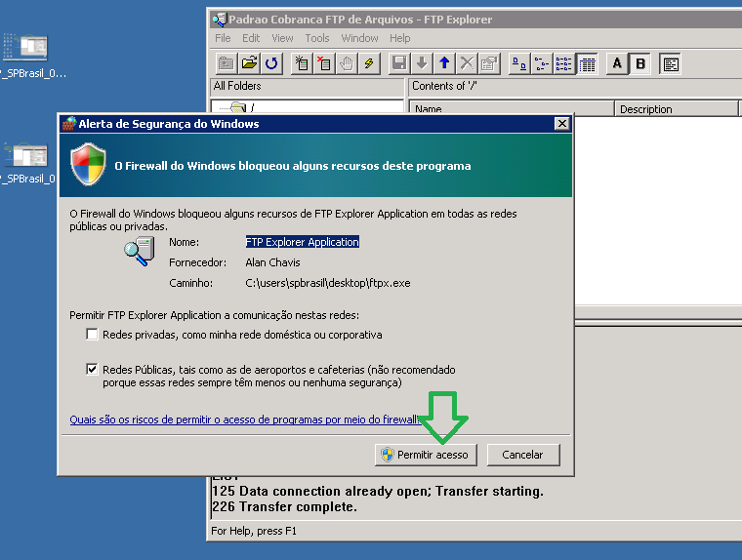Switch to Details view icon

click(588, 63)
